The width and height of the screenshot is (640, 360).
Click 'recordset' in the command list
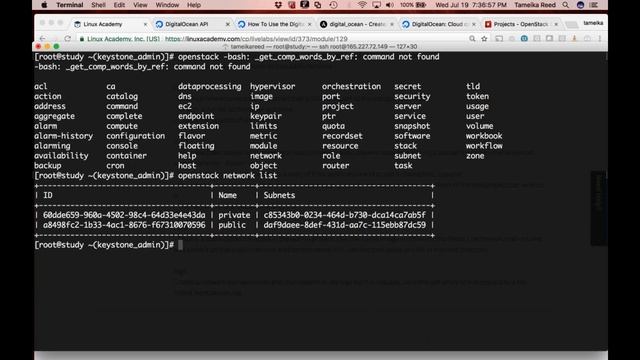[342, 136]
